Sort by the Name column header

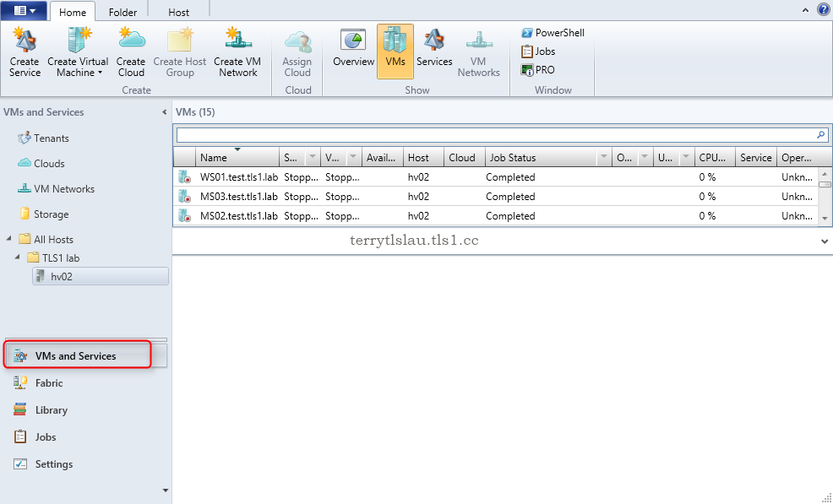click(x=237, y=157)
